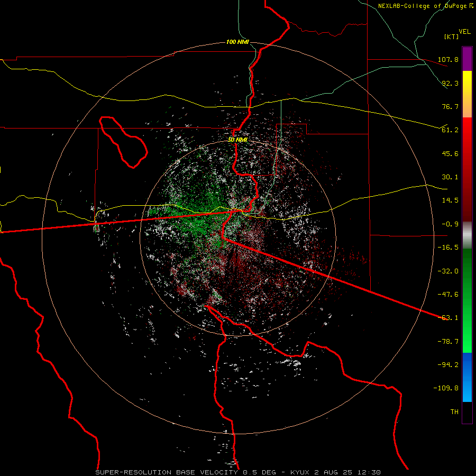
Task: Click the -94.2 velocity legend value
Action: click(448, 365)
